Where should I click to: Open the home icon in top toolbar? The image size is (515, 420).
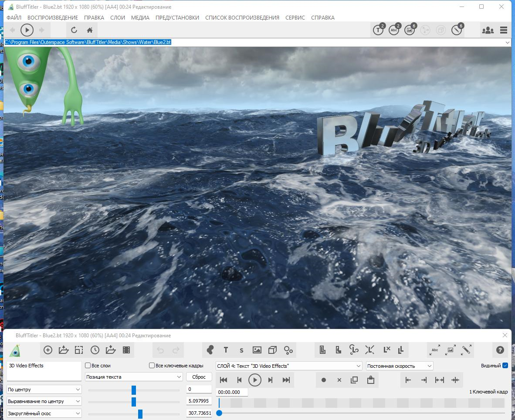click(90, 30)
